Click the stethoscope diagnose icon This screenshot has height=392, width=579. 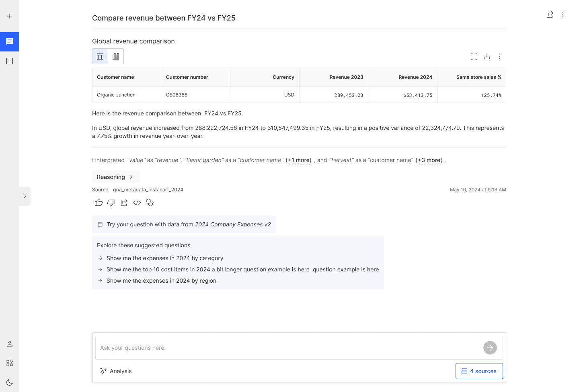click(x=150, y=203)
